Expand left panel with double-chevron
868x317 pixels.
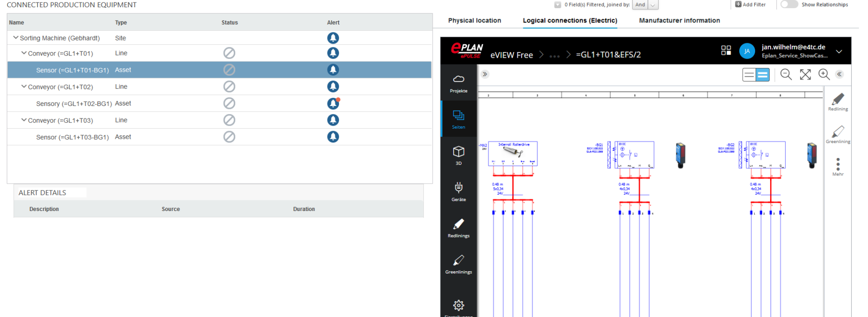coord(485,74)
